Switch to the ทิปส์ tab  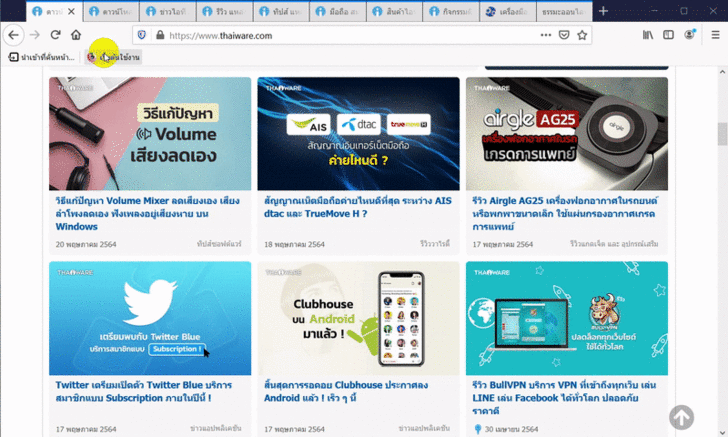281,12
